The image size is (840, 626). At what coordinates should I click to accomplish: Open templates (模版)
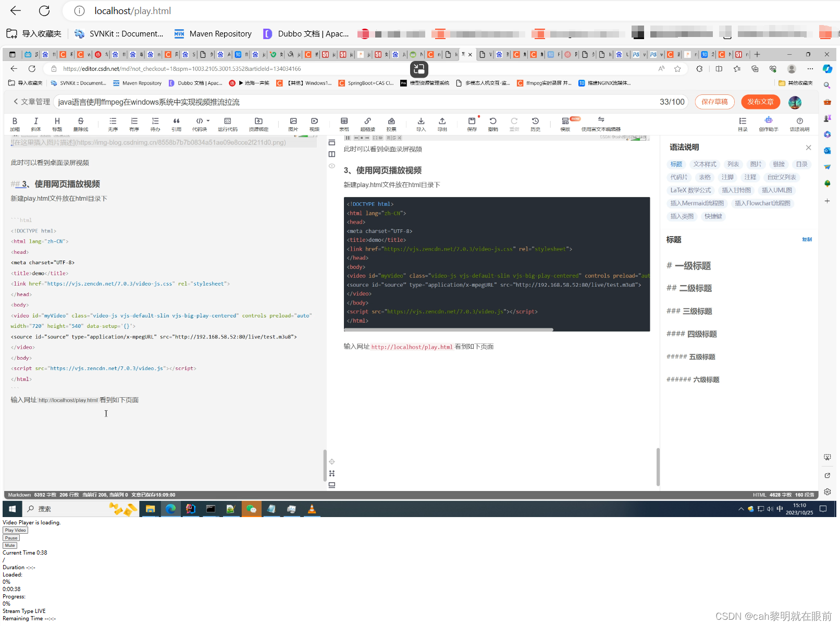pos(565,124)
